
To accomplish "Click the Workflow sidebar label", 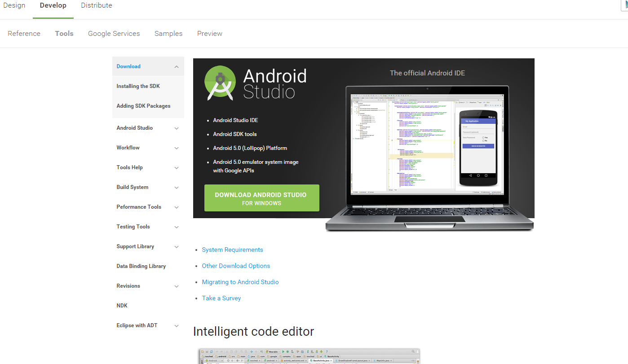I will (128, 148).
